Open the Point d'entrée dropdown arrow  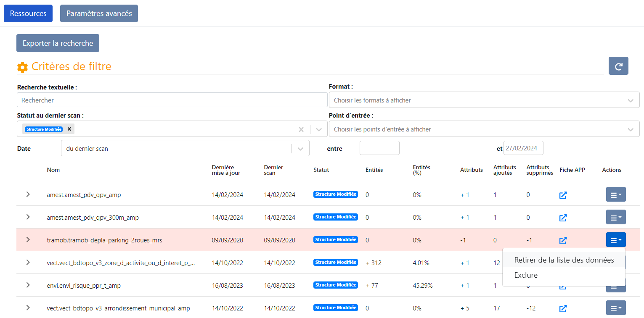[x=631, y=129]
